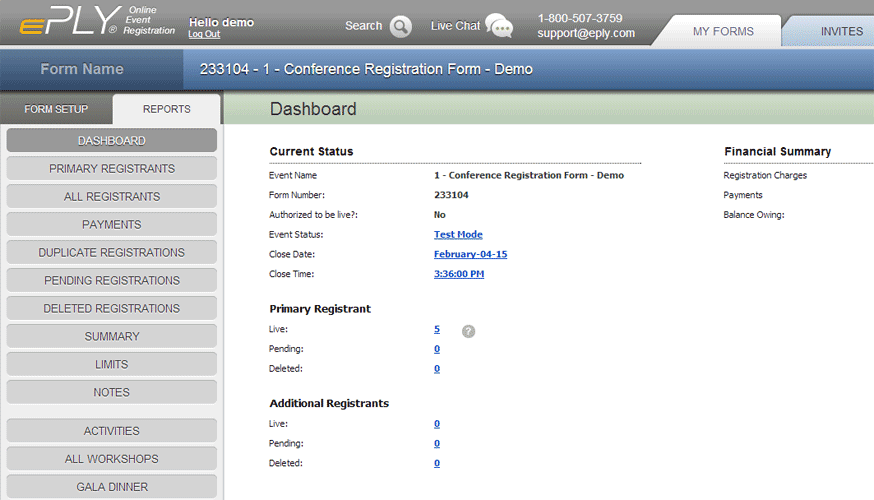Click the phone number 1-800-507-3759

pyautogui.click(x=580, y=18)
